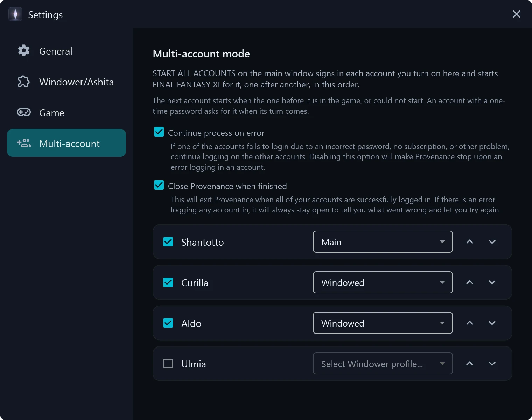Move Shantotto up in the order
Image resolution: width=532 pixels, height=420 pixels.
[470, 242]
